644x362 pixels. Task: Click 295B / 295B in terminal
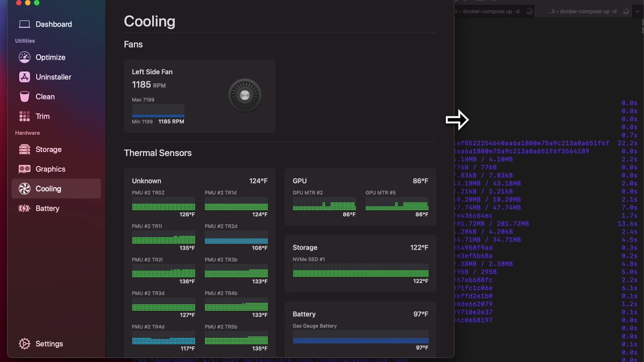tap(475, 272)
